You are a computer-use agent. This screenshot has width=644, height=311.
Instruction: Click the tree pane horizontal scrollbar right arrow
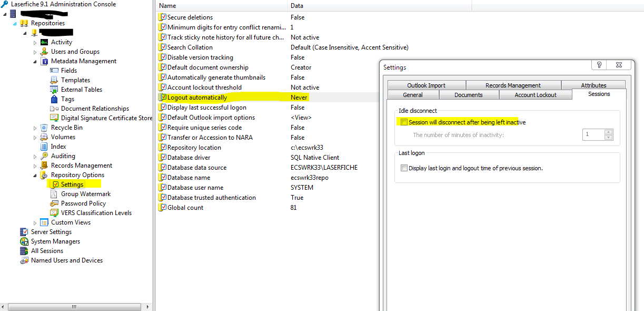click(148, 306)
